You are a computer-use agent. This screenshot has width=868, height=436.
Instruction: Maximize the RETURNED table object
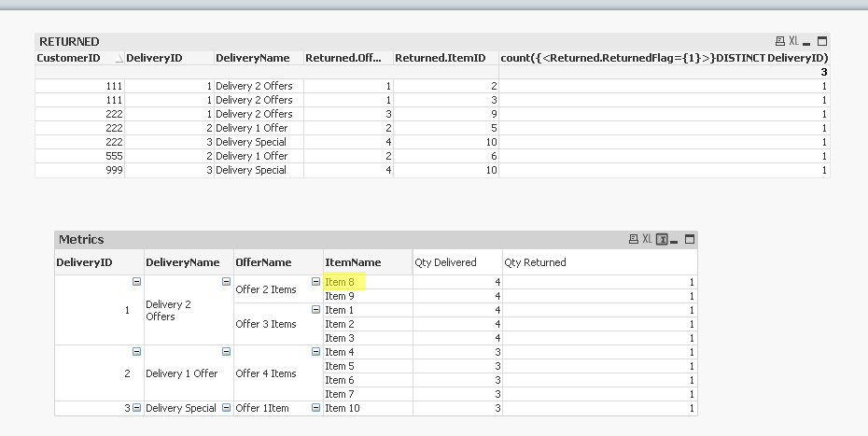(x=822, y=41)
